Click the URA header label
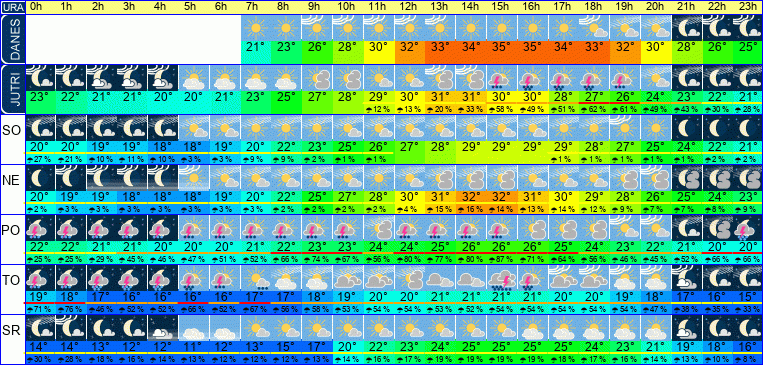 12,7
